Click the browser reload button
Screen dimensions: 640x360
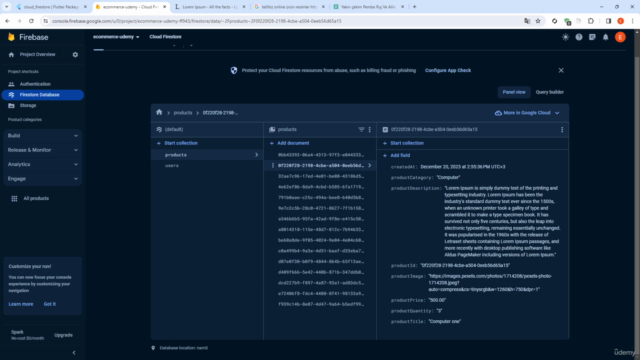[x=31, y=21]
